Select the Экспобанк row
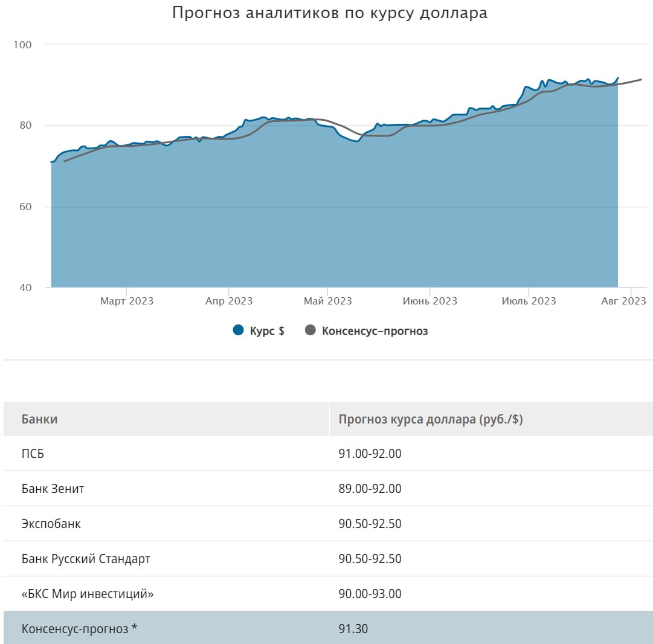Image resolution: width=653 pixels, height=644 pixels. click(x=51, y=524)
